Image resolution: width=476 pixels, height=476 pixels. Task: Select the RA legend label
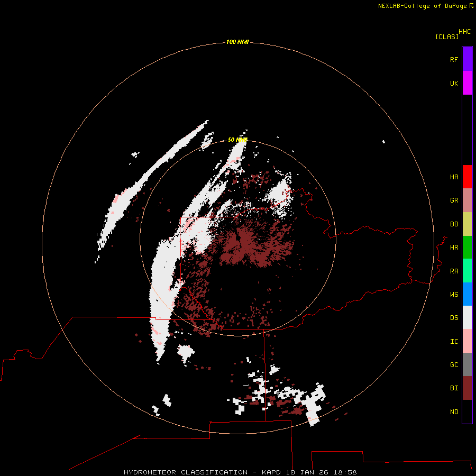coord(454,271)
